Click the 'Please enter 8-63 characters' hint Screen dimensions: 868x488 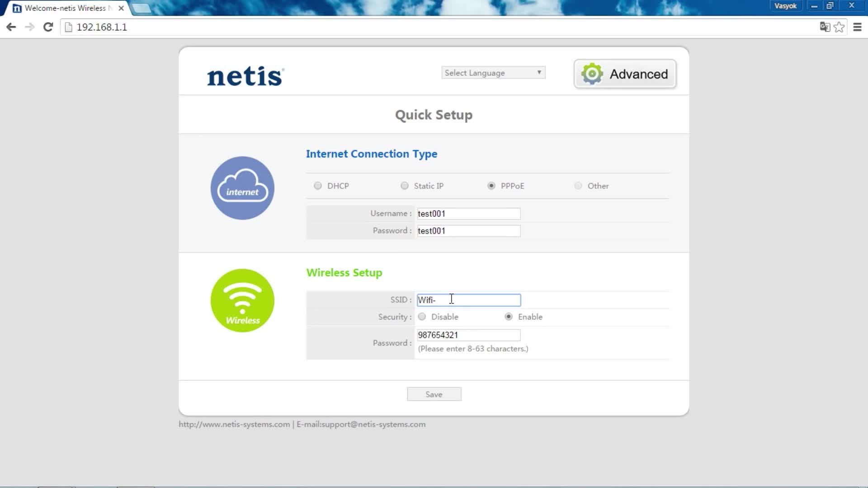coord(473,349)
